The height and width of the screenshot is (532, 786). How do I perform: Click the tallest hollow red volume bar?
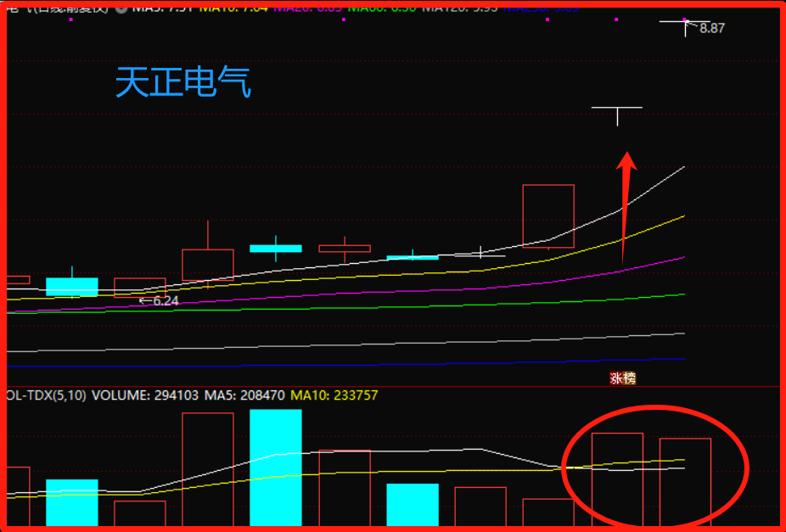[x=207, y=469]
